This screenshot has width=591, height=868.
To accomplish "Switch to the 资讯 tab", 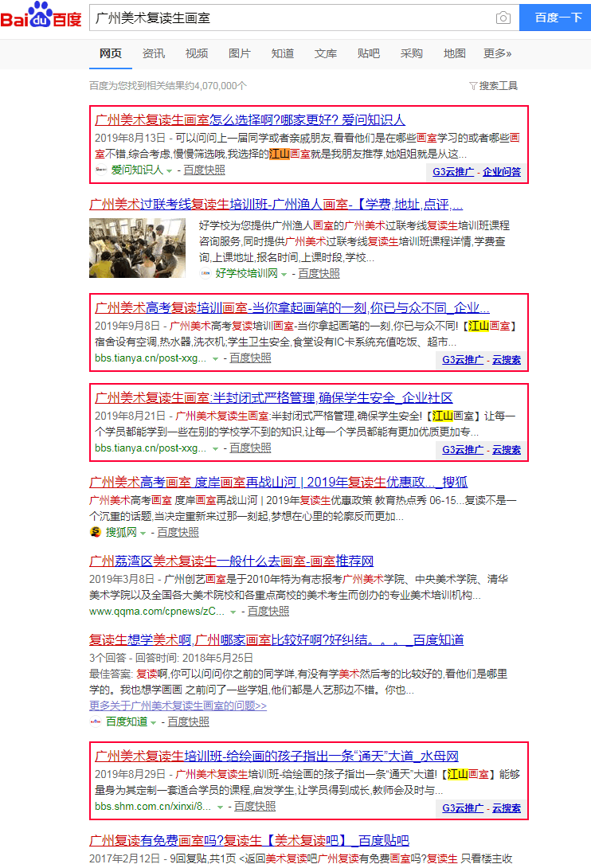I will [154, 53].
